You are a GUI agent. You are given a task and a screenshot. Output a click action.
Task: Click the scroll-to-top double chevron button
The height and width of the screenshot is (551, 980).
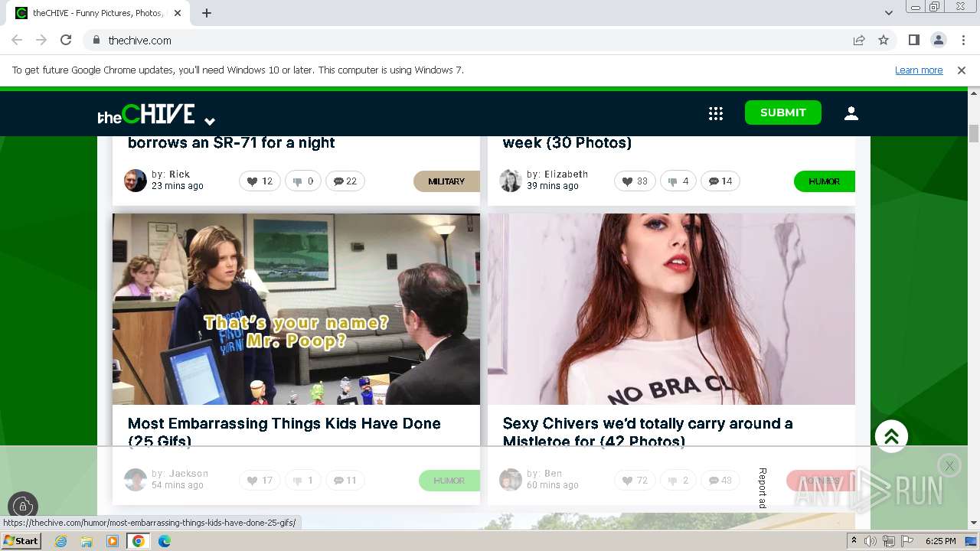[x=891, y=436]
